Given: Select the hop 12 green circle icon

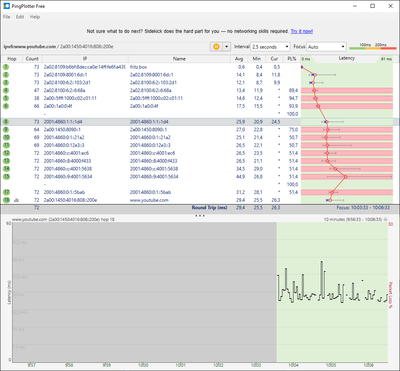Looking at the screenshot, I should pyautogui.click(x=6, y=153).
